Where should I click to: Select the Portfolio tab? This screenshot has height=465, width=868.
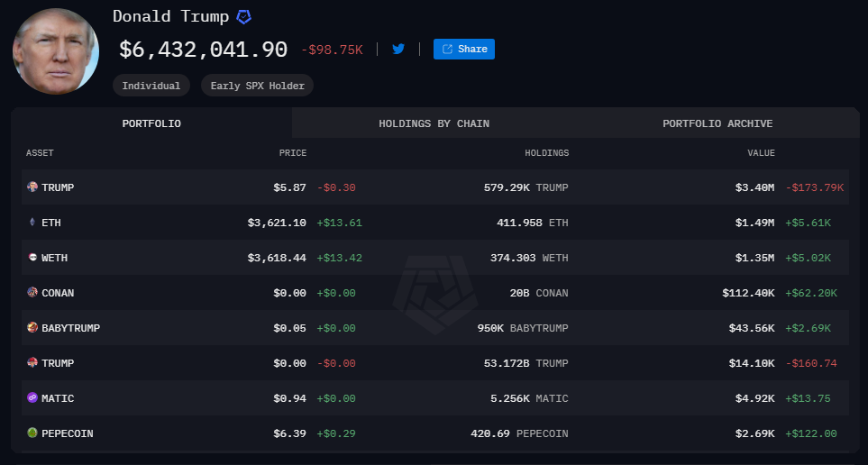point(151,123)
